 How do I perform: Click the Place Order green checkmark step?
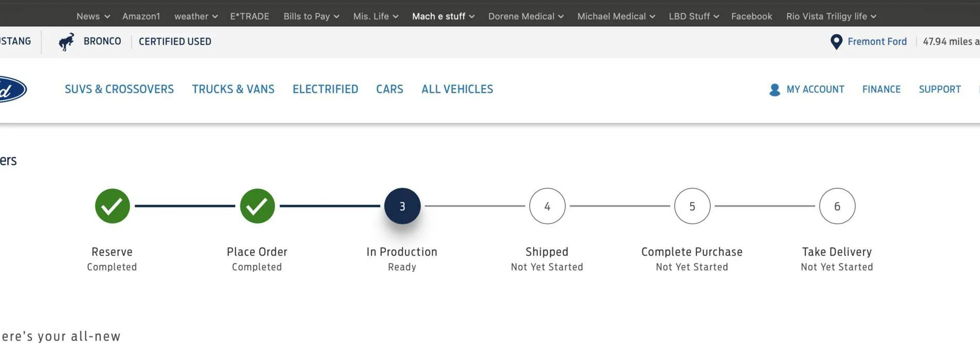pyautogui.click(x=257, y=206)
